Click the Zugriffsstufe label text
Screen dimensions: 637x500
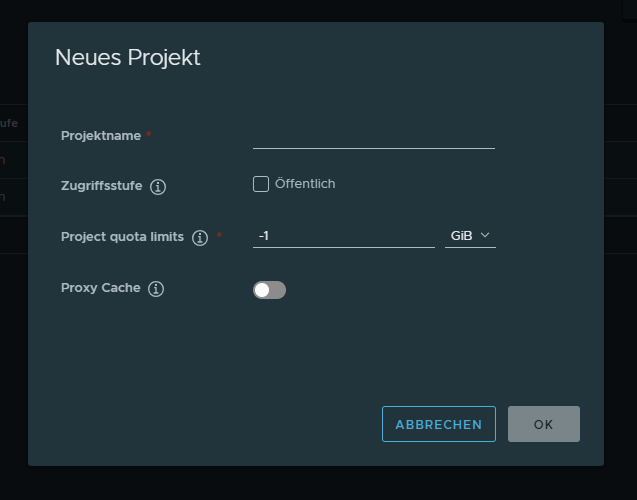pyautogui.click(x=102, y=186)
